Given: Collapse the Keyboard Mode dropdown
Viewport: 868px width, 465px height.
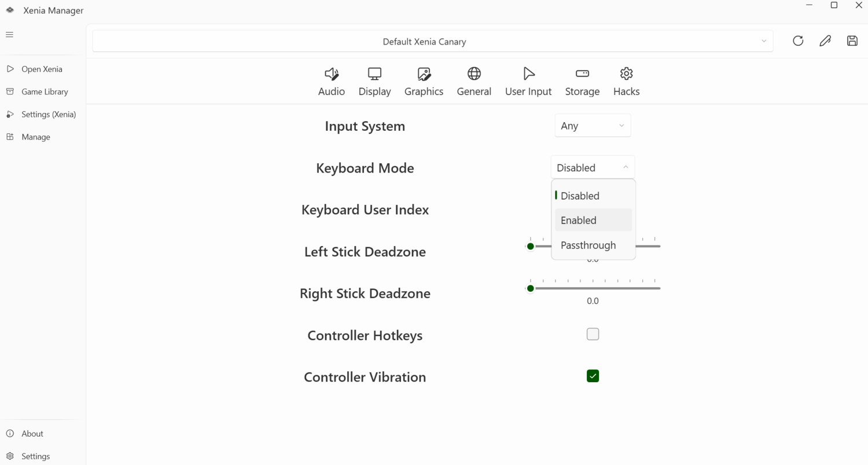Looking at the screenshot, I should (x=593, y=167).
